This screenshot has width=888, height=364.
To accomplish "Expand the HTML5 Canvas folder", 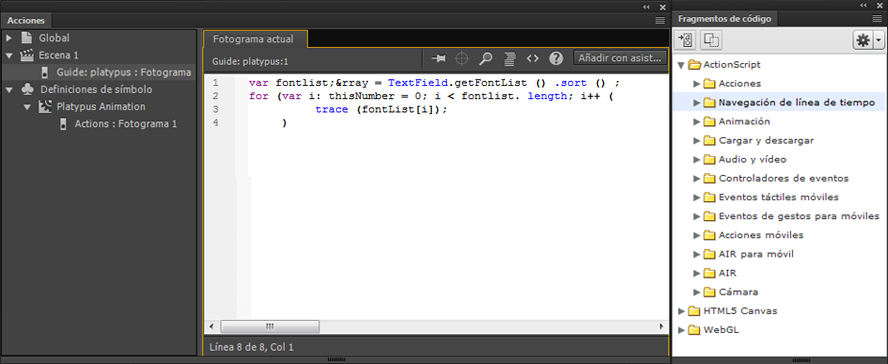I will tap(681, 311).
